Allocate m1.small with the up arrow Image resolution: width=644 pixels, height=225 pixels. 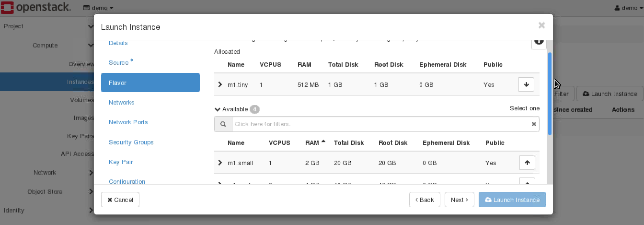(x=527, y=163)
